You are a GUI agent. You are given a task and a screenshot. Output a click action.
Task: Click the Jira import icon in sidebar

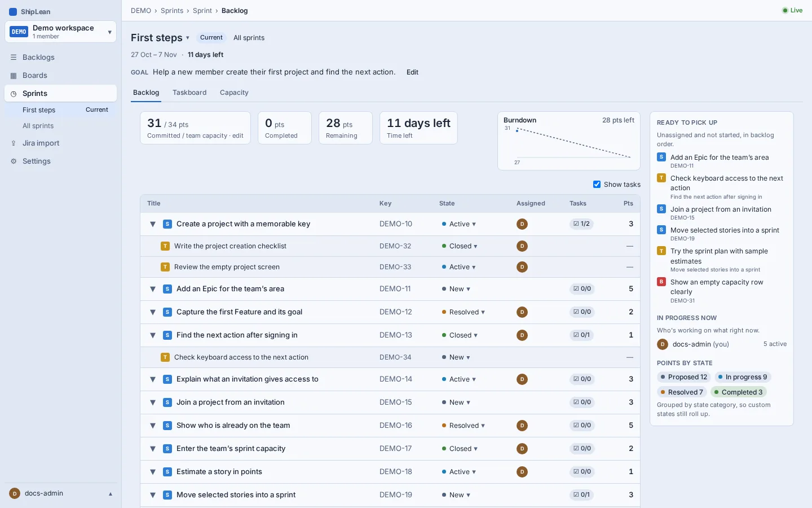(14, 143)
